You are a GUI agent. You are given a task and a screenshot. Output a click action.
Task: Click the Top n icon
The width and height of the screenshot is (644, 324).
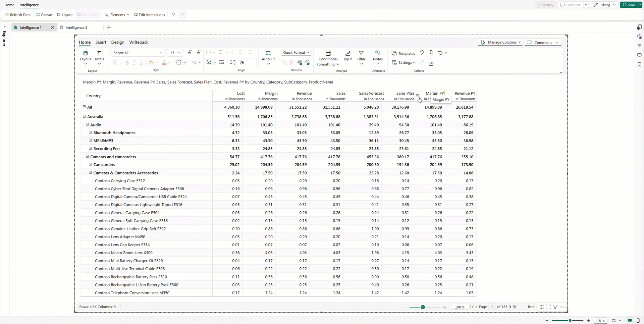348,53
